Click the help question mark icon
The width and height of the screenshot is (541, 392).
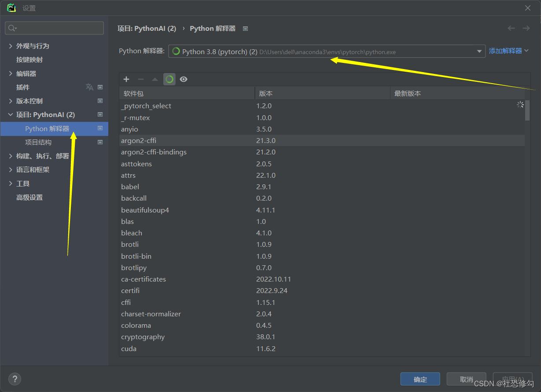15,379
